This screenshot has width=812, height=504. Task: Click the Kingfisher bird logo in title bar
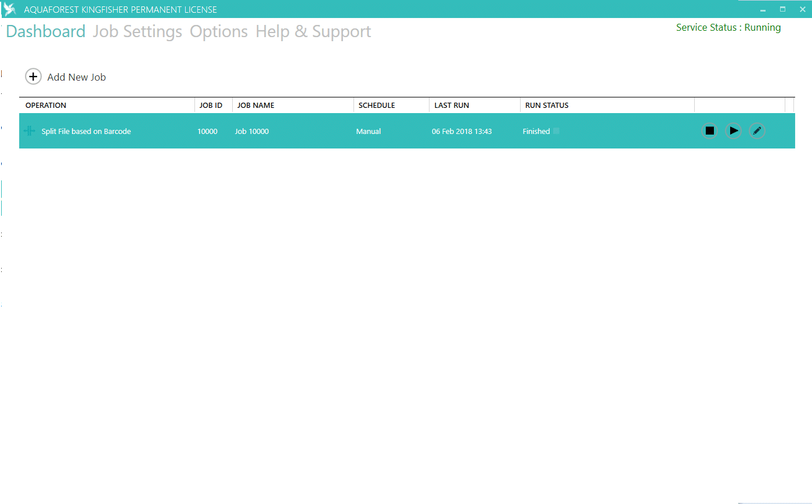pos(10,9)
